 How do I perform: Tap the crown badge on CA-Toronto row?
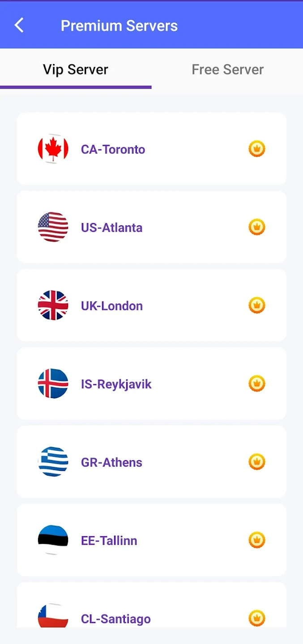coord(256,148)
